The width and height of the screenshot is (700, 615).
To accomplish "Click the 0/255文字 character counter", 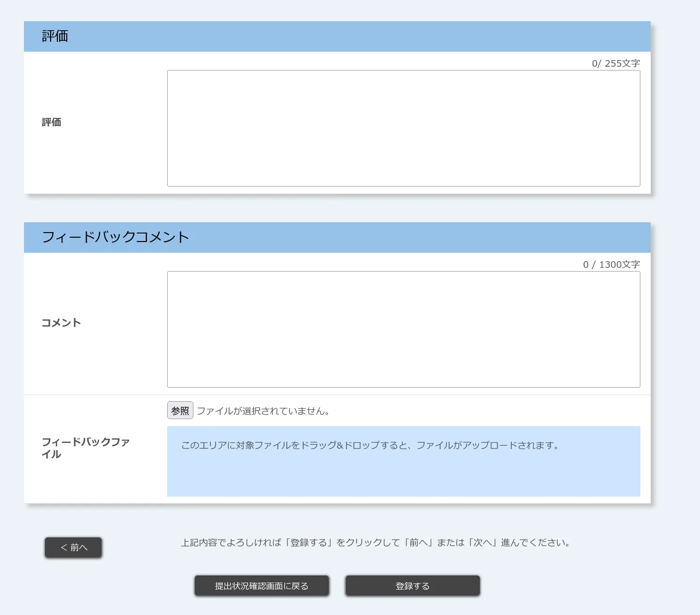I will [x=616, y=62].
